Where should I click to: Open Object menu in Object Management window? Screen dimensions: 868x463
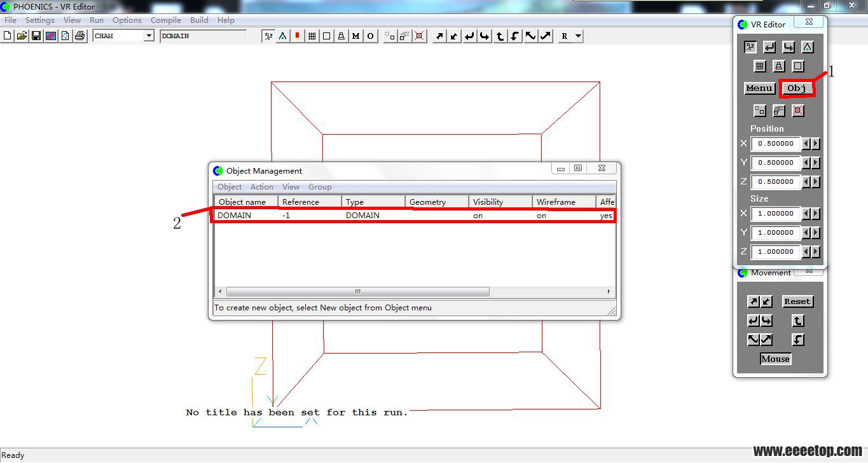[230, 187]
